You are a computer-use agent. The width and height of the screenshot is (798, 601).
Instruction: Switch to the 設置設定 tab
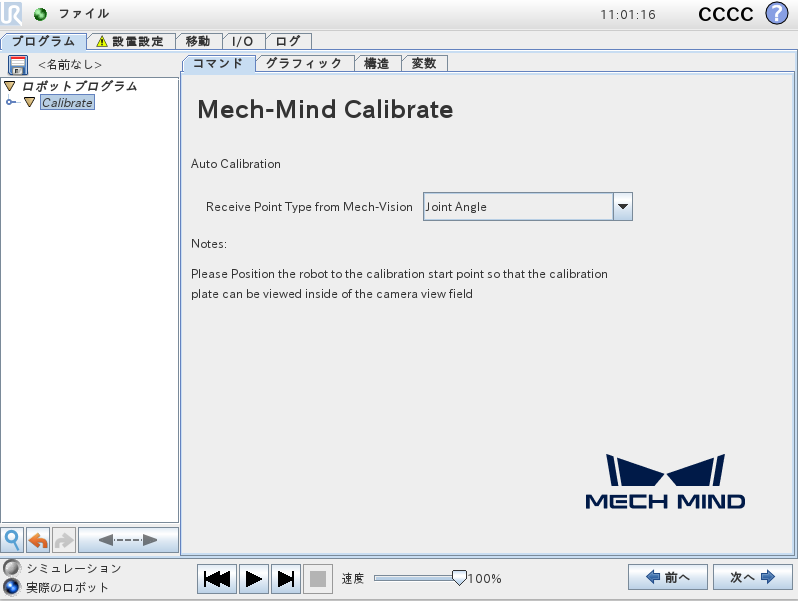point(131,41)
